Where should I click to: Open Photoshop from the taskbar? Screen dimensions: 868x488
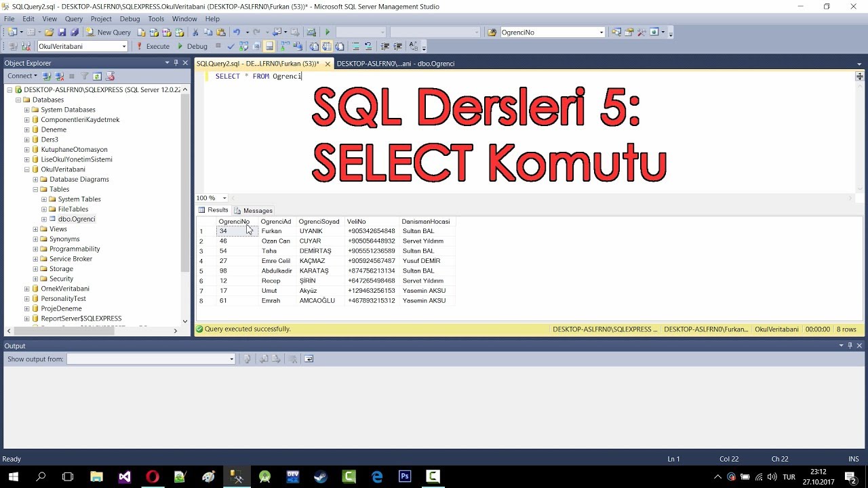click(x=405, y=476)
